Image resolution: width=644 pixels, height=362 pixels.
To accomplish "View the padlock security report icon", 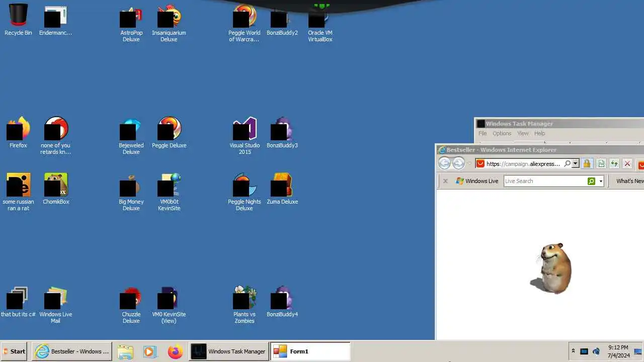I will 587,164.
